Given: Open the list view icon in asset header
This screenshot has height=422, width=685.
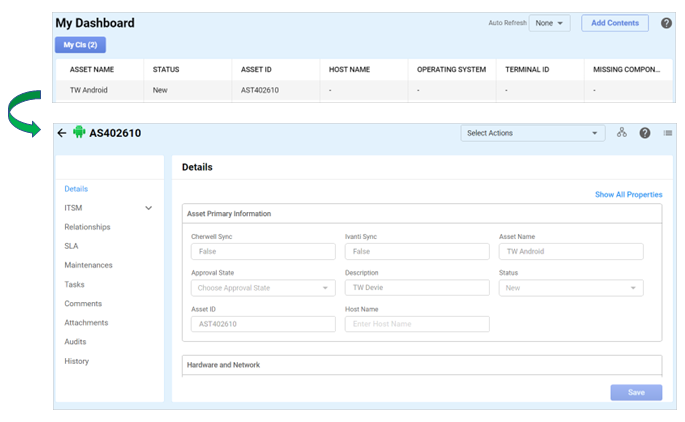Looking at the screenshot, I should pyautogui.click(x=667, y=133).
